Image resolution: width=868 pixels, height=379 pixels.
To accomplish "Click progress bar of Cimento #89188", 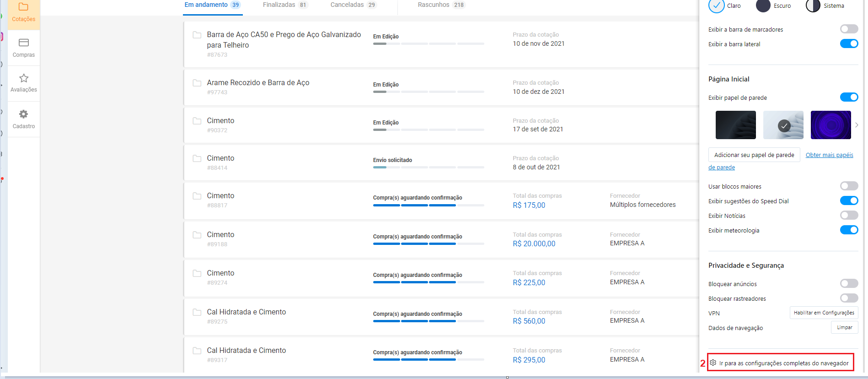I will point(429,244).
